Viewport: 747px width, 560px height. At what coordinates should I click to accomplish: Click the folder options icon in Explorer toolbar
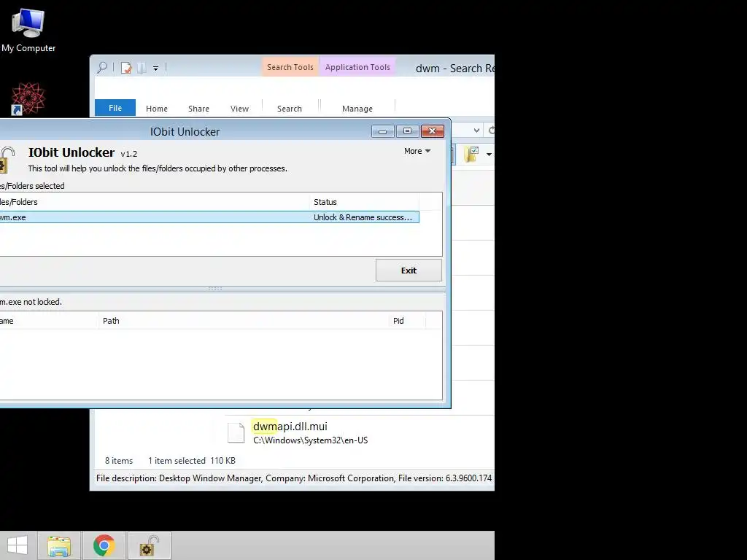[x=471, y=154]
